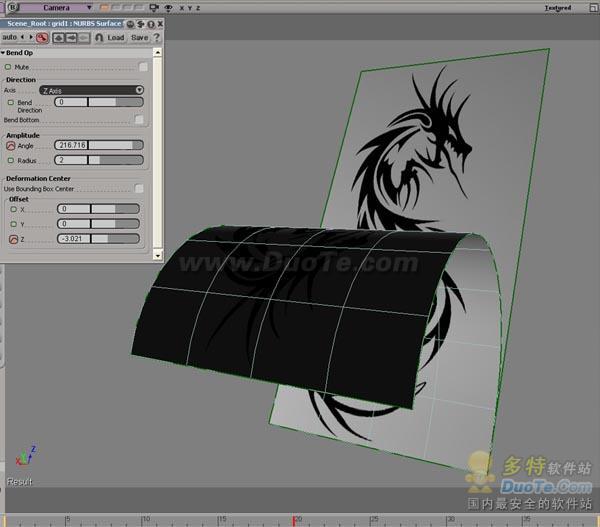This screenshot has width=600, height=527.
Task: Click the Load button
Action: click(x=116, y=37)
